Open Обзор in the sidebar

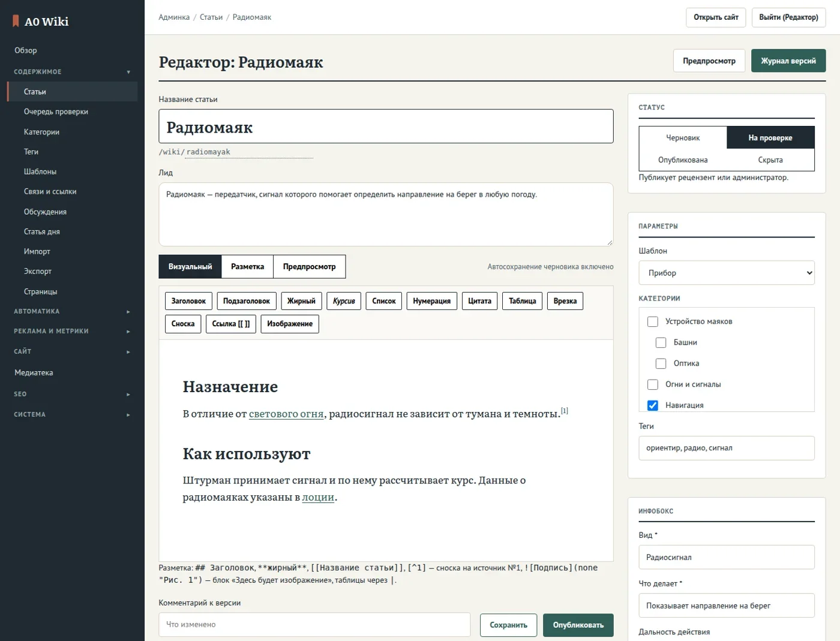pos(72,50)
